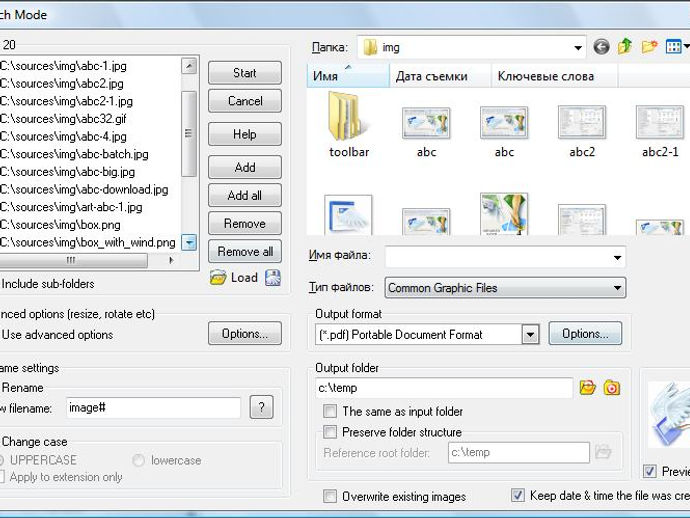690x518 pixels.
Task: Select box_with_wind.png in the file list
Action: coord(88,242)
